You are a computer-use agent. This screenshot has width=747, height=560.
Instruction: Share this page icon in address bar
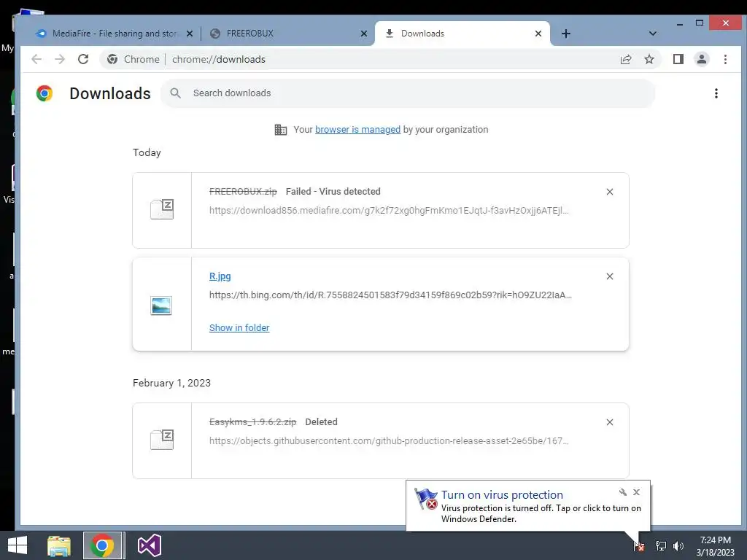coord(625,59)
